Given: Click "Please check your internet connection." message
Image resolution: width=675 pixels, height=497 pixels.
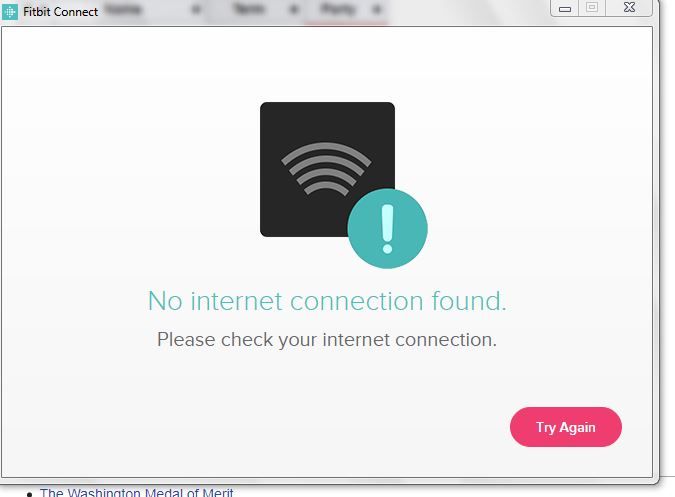Looking at the screenshot, I should pos(327,340).
